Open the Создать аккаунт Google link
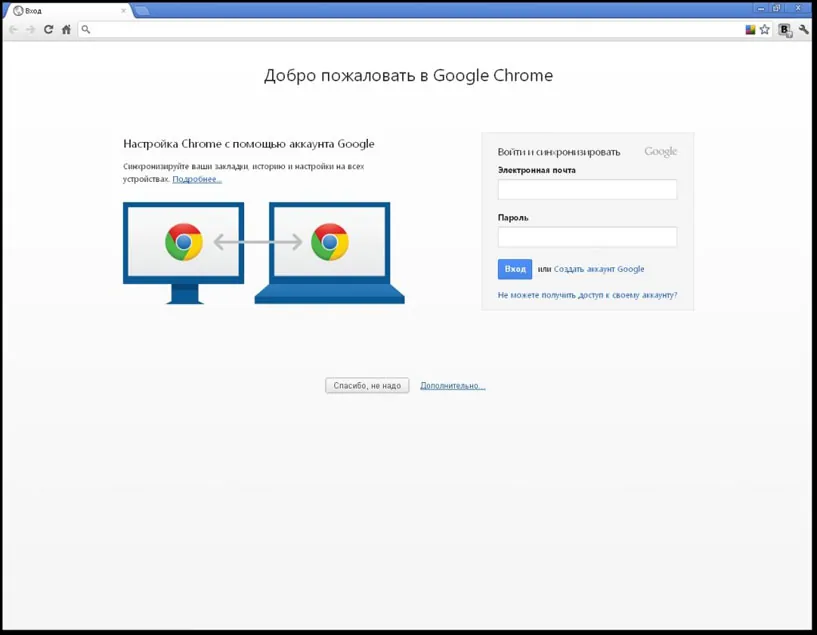Image resolution: width=817 pixels, height=635 pixels. 599,269
